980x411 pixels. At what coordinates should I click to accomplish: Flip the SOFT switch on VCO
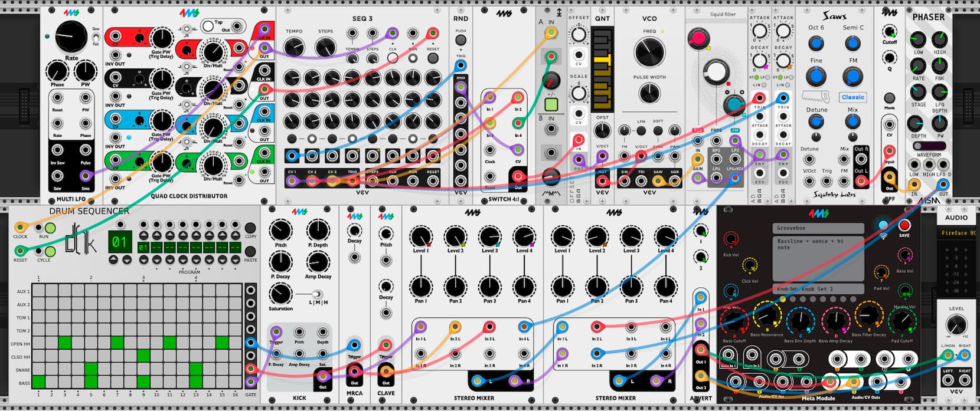click(658, 131)
